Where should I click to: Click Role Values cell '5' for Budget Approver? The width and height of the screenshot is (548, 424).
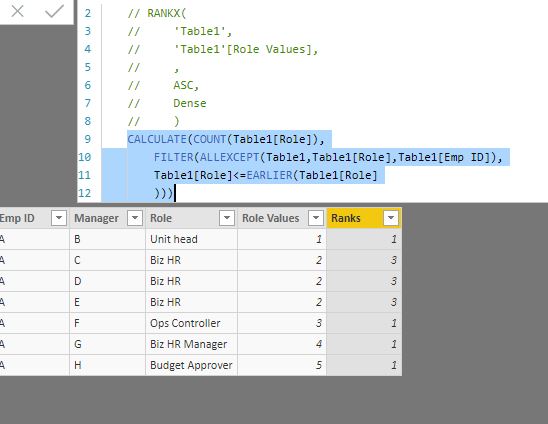point(282,365)
